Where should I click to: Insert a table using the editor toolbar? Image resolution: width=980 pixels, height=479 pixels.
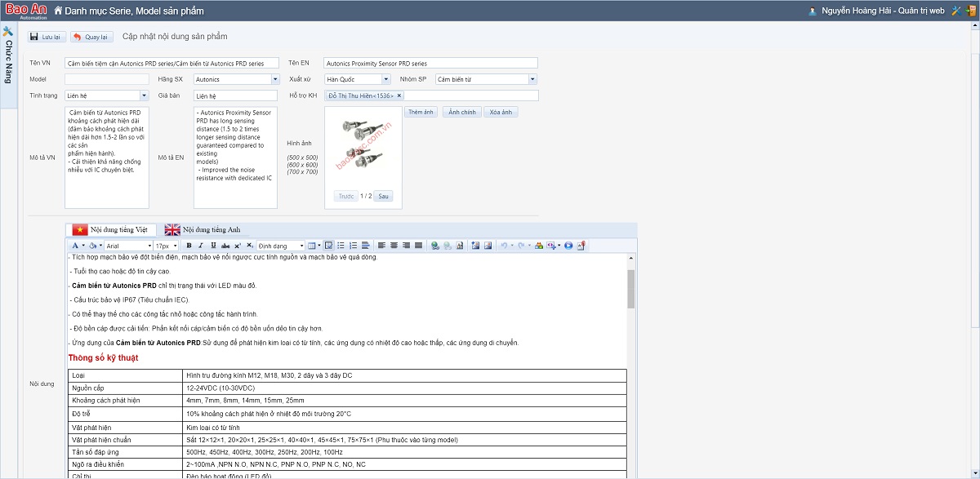coord(313,246)
